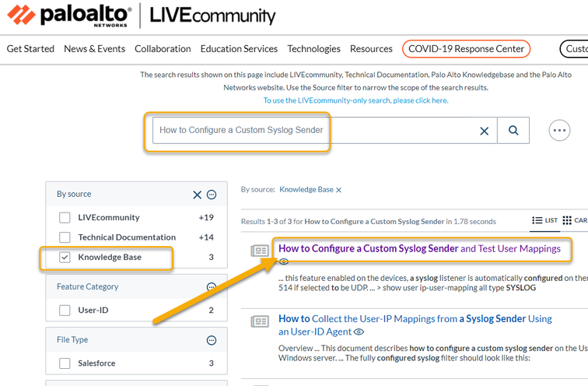Viewport: 588px width, 386px height.
Task: Switch to LIST results view
Action: [x=545, y=220]
